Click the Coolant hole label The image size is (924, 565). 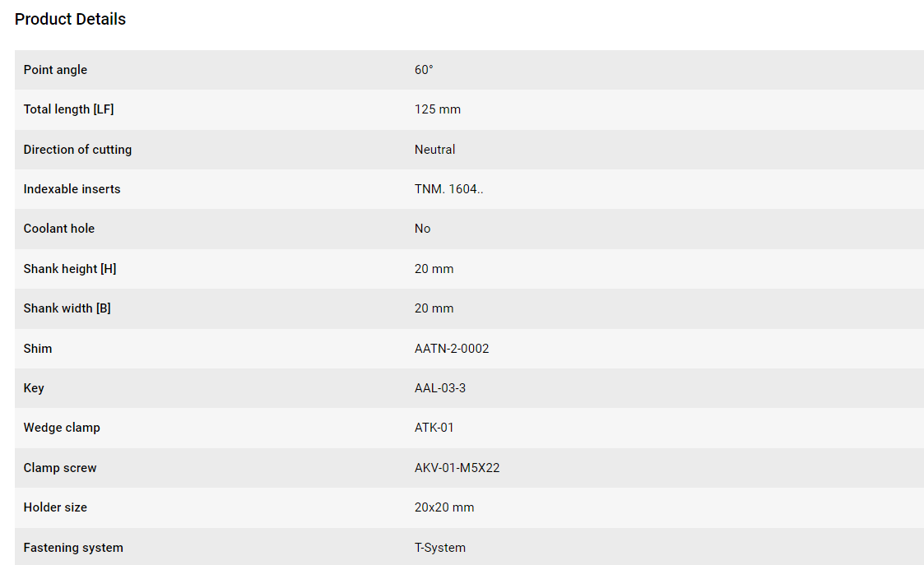[59, 228]
